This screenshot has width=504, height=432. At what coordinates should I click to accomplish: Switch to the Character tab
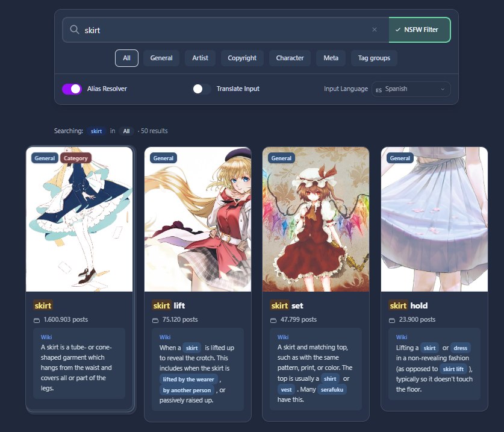pyautogui.click(x=290, y=58)
